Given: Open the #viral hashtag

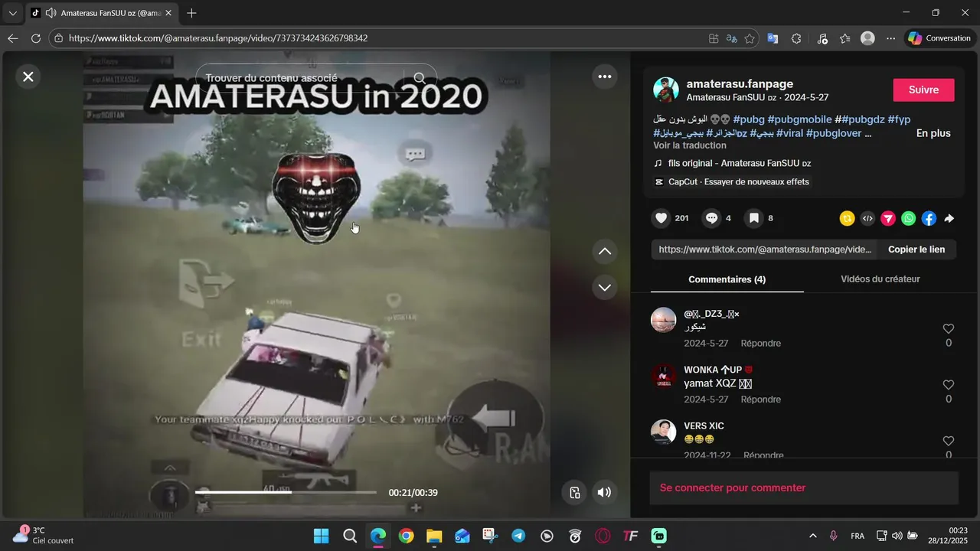Looking at the screenshot, I should (789, 133).
